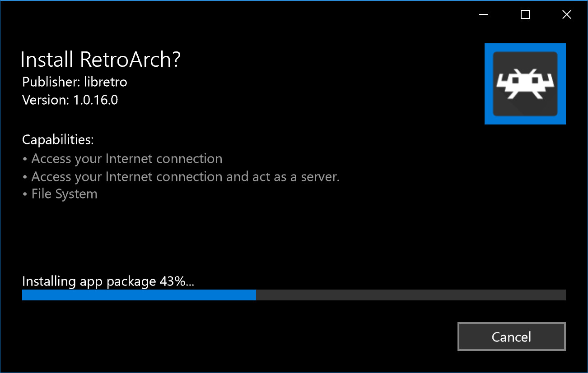Viewport: 588px width, 373px height.
Task: Click the Capabilities heading
Action: 57,139
